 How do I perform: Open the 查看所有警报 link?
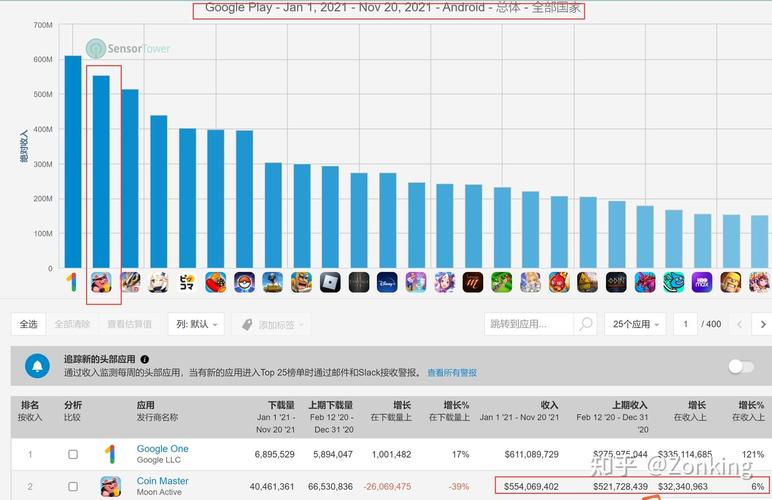[452, 373]
